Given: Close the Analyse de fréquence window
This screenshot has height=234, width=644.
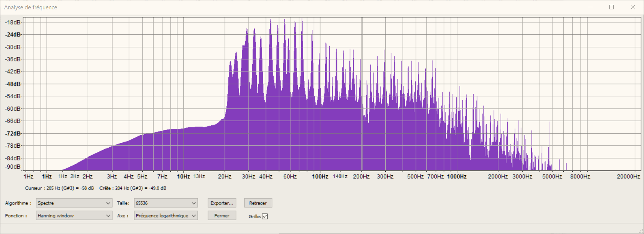Looking at the screenshot, I should tap(633, 7).
